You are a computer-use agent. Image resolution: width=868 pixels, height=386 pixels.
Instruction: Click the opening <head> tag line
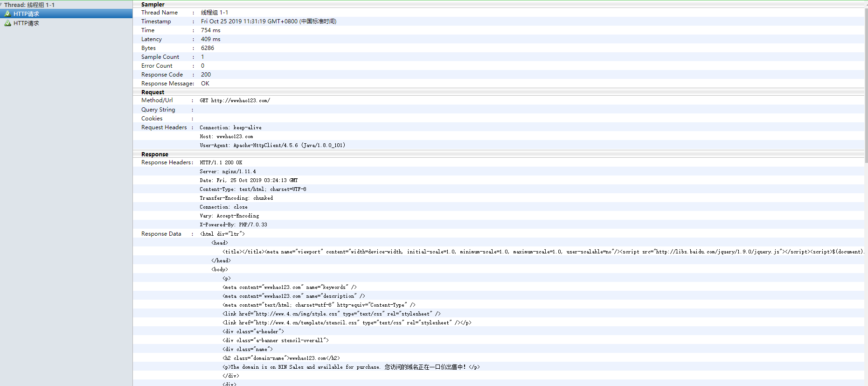pyautogui.click(x=220, y=243)
